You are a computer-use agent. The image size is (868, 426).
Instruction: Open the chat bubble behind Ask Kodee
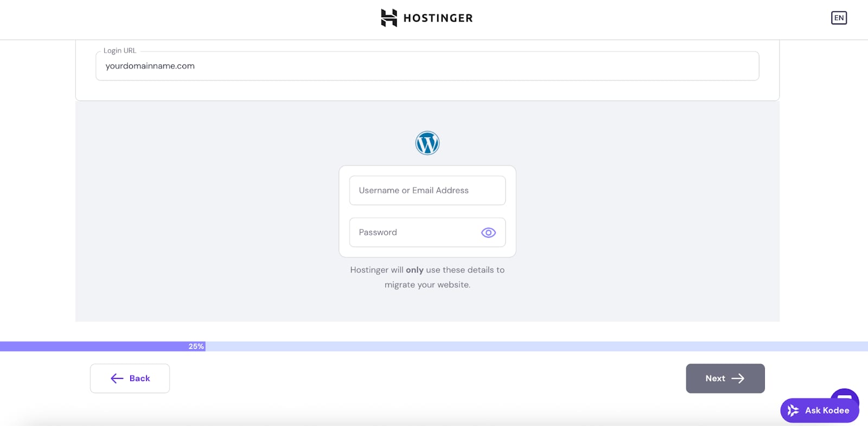coord(845,394)
